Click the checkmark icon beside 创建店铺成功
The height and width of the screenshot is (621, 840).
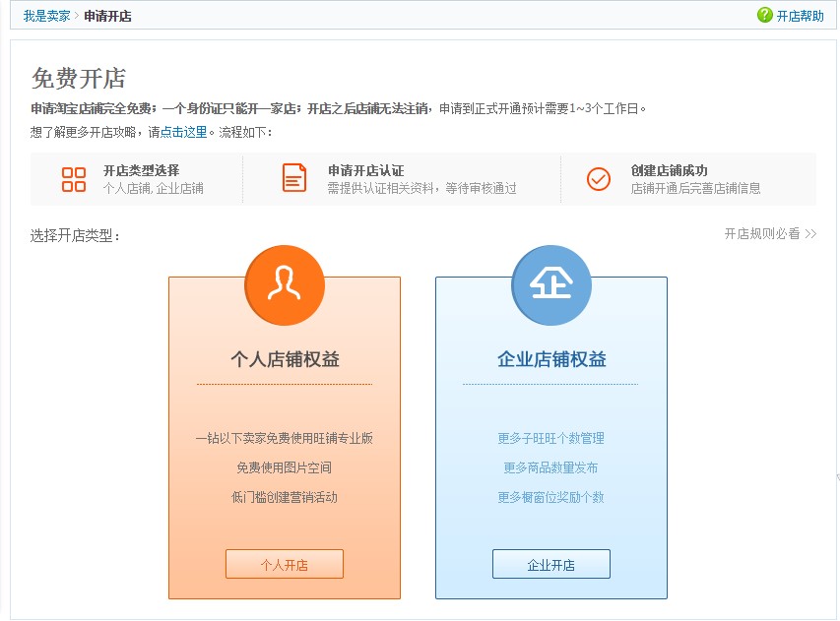pos(599,178)
